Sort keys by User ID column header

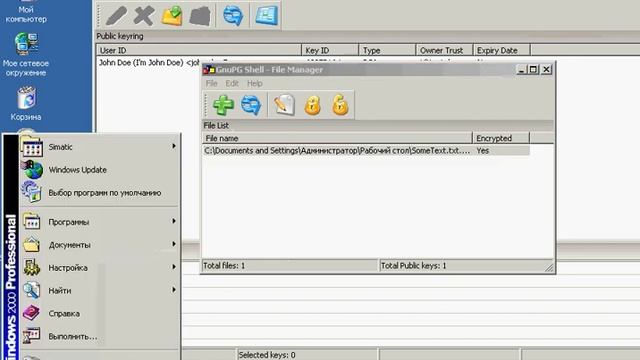tap(199, 51)
